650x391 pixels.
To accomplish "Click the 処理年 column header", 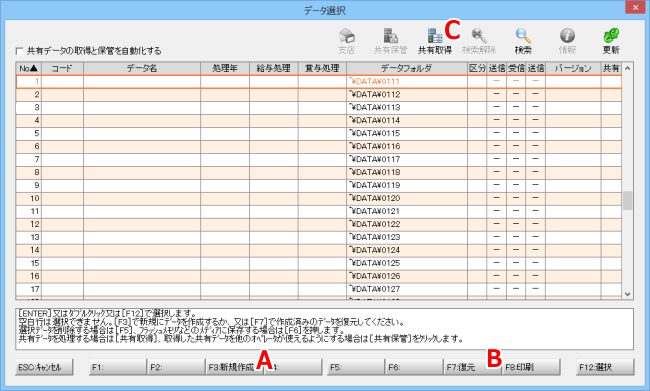I will (225, 68).
